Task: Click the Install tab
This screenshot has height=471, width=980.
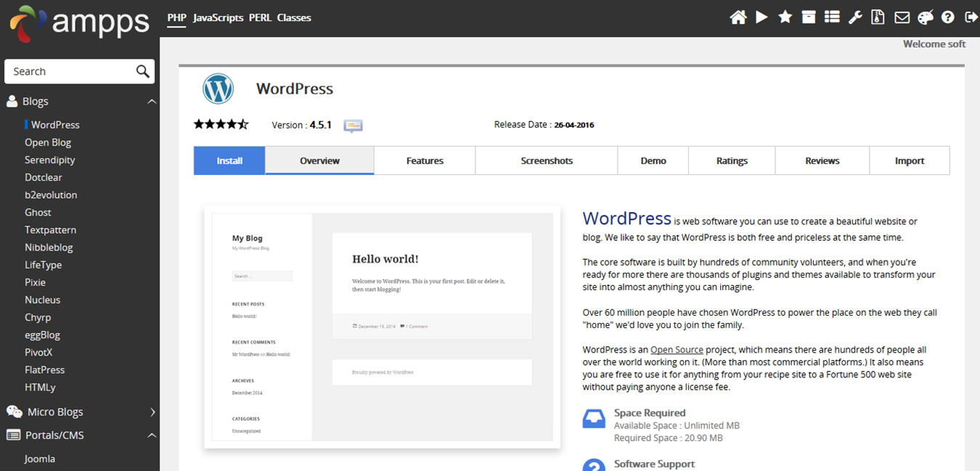Action: point(229,160)
